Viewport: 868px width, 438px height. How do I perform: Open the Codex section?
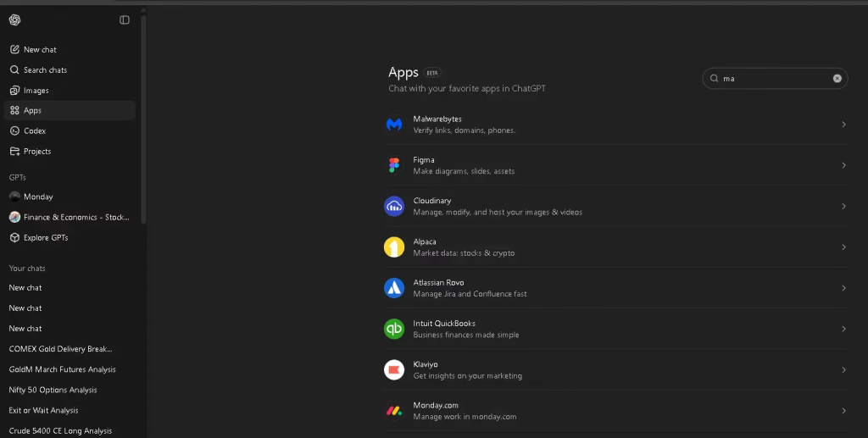[x=35, y=131]
